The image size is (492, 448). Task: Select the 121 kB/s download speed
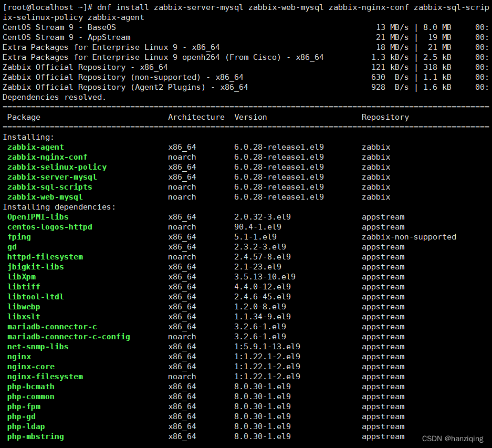click(x=390, y=67)
